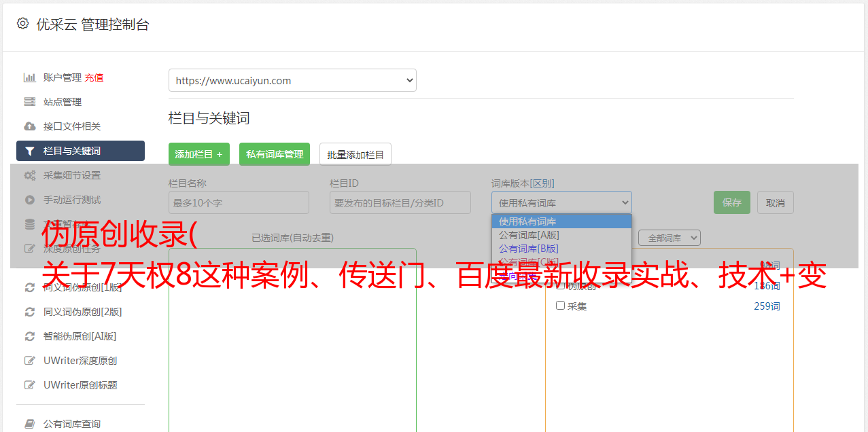Viewport: 868px width, 432px height.
Task: Click the 259词 count next to 采集
Action: click(767, 306)
